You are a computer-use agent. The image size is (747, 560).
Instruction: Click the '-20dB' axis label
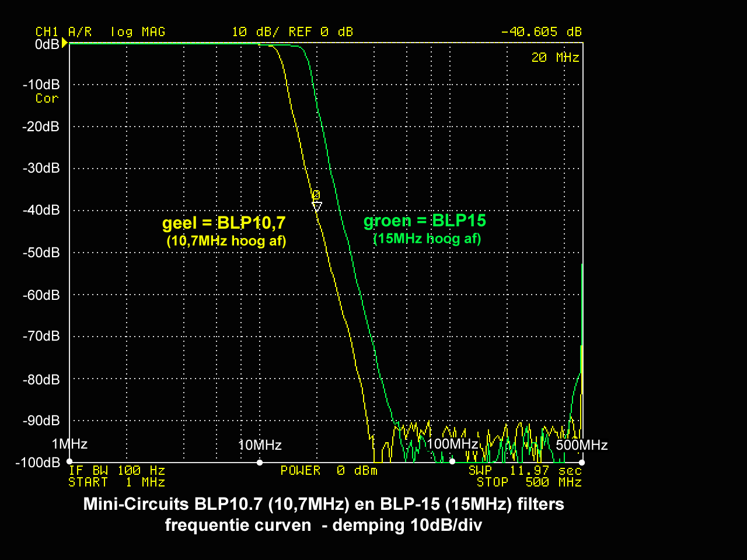point(41,127)
